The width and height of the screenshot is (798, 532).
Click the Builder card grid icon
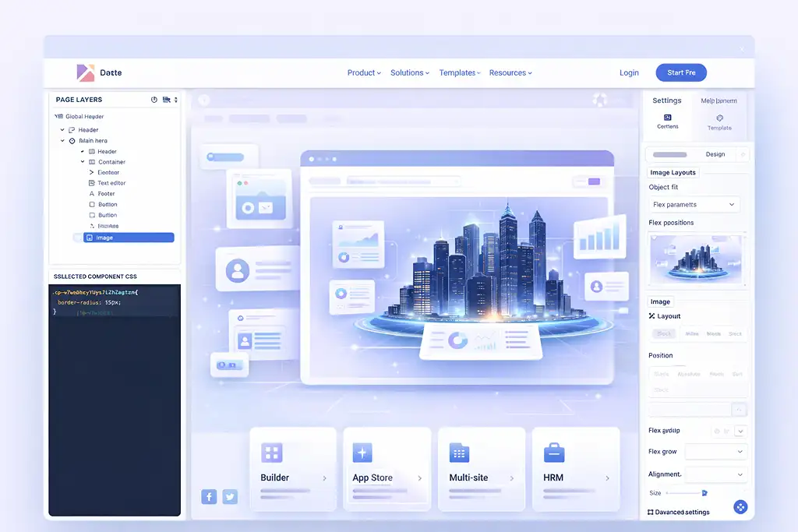click(272, 453)
